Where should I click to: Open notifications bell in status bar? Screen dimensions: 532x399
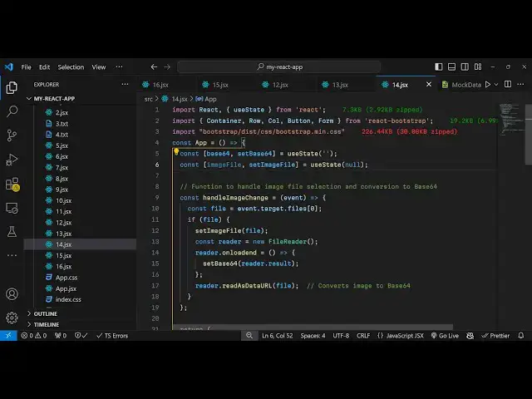pos(521,336)
